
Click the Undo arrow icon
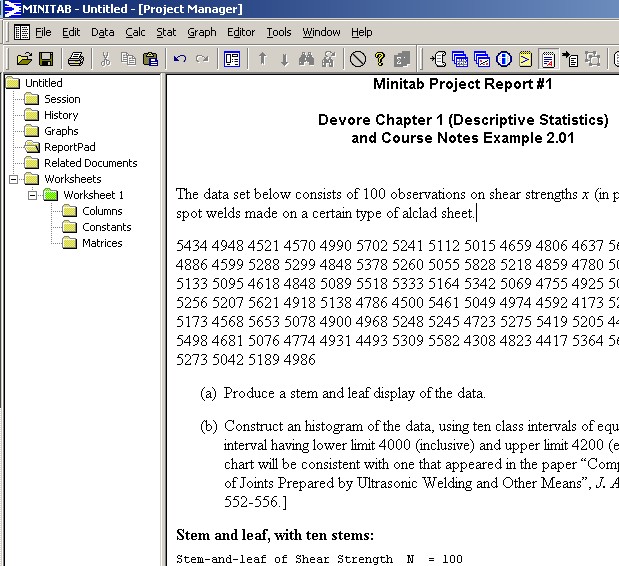[x=180, y=60]
